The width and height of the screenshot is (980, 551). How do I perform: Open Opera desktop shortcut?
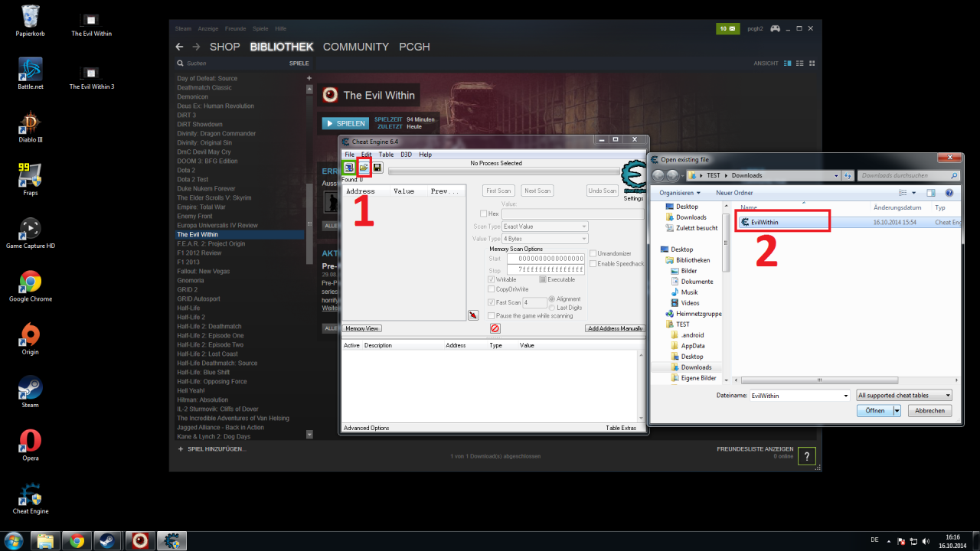click(x=31, y=445)
